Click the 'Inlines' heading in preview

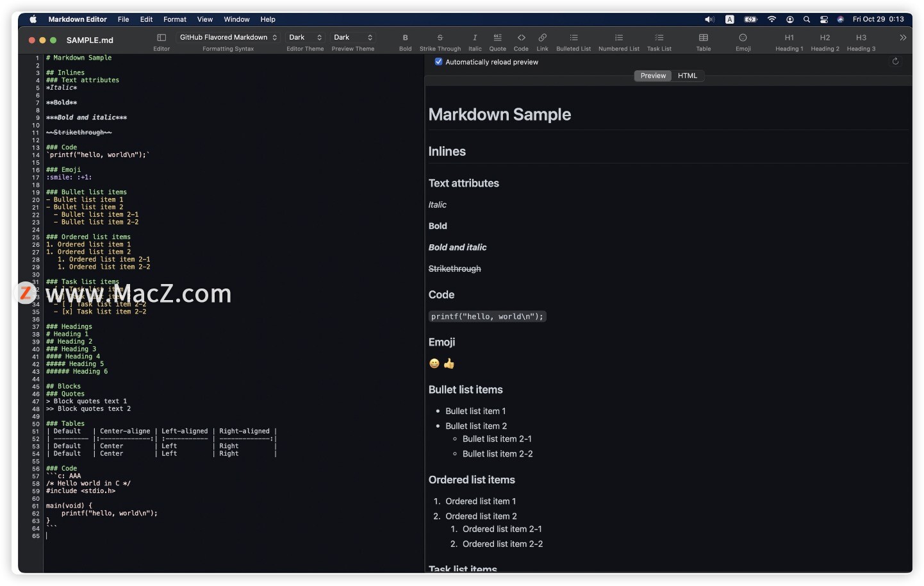[447, 152]
